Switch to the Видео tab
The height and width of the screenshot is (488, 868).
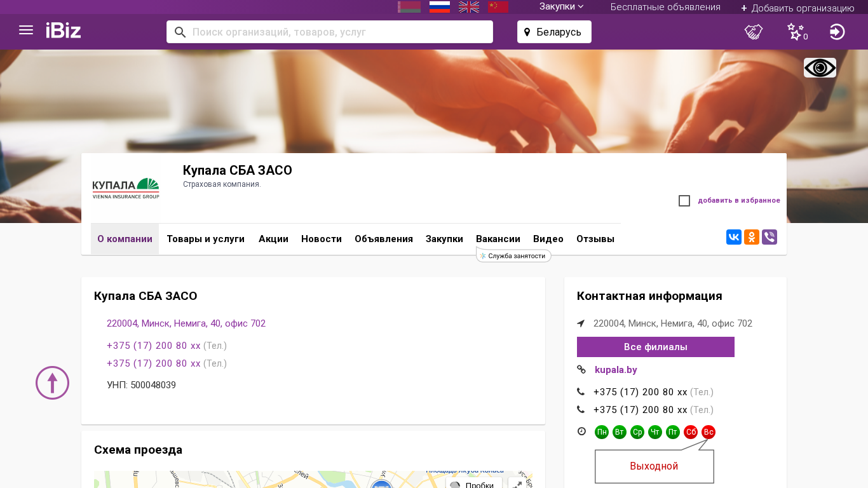(x=548, y=239)
